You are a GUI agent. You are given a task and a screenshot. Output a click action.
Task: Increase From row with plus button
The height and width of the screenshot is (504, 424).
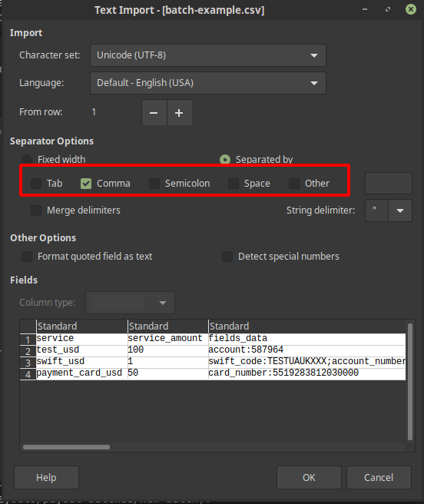180,112
